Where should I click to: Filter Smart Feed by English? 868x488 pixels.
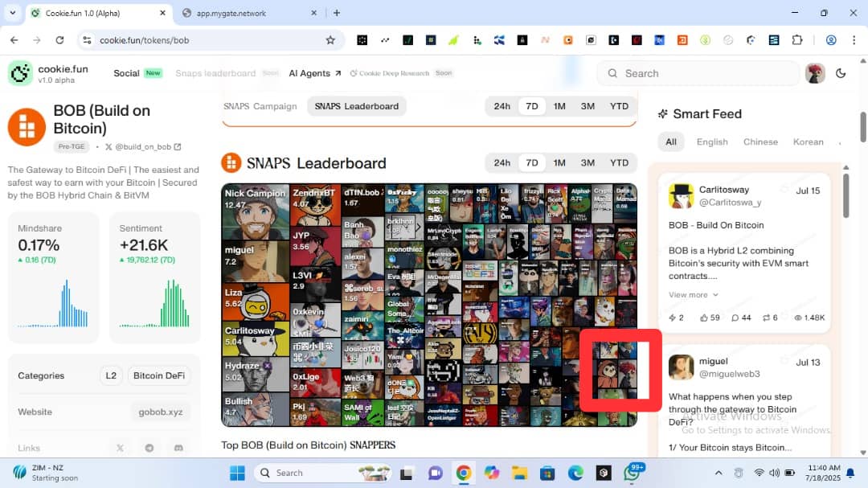(x=712, y=141)
